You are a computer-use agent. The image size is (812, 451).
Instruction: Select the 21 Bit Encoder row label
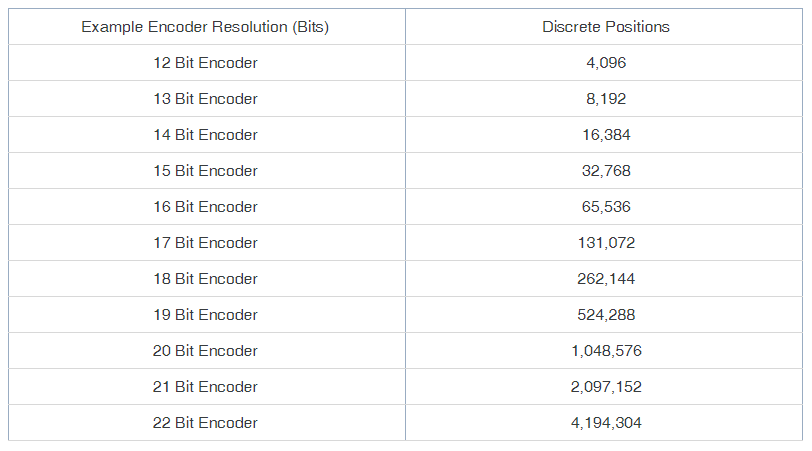click(x=205, y=387)
